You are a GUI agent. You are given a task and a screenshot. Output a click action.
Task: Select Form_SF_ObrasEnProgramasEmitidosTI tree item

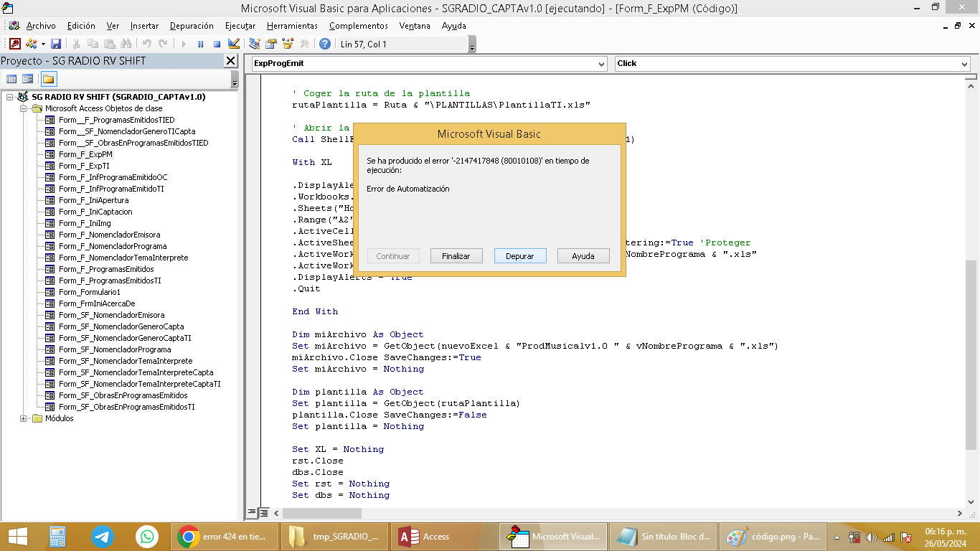coord(126,407)
